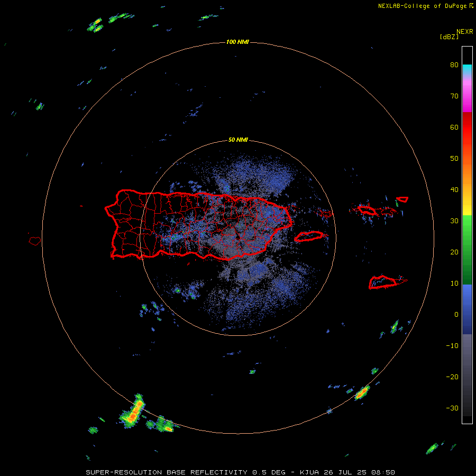Select the 10 value on dBZ scale
This screenshot has width=476, height=476.
click(454, 283)
